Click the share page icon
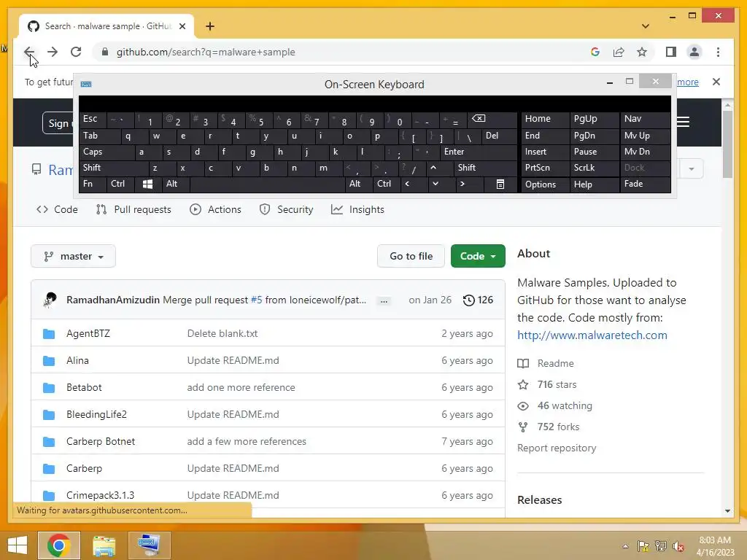Viewport: 747px width, 560px height. click(x=619, y=52)
